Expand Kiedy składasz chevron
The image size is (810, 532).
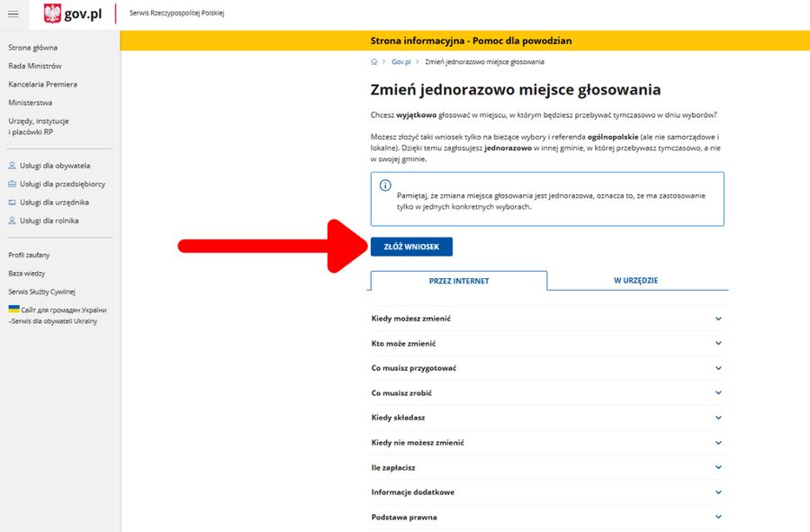718,418
